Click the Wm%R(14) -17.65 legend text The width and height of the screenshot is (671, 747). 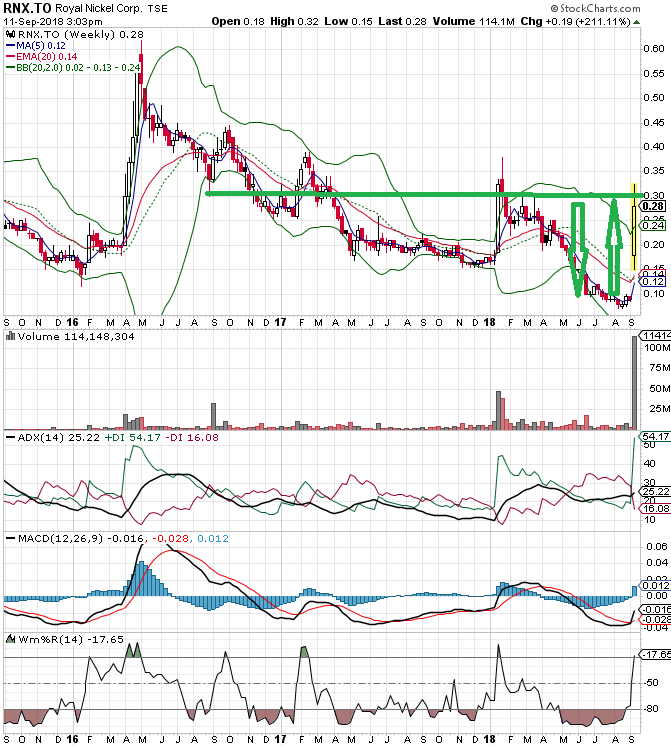coord(71,639)
